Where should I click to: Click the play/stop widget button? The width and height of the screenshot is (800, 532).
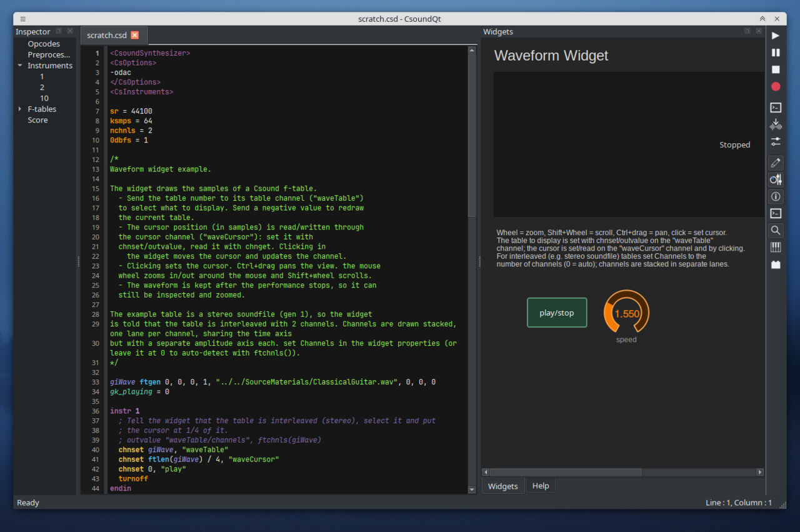point(557,313)
